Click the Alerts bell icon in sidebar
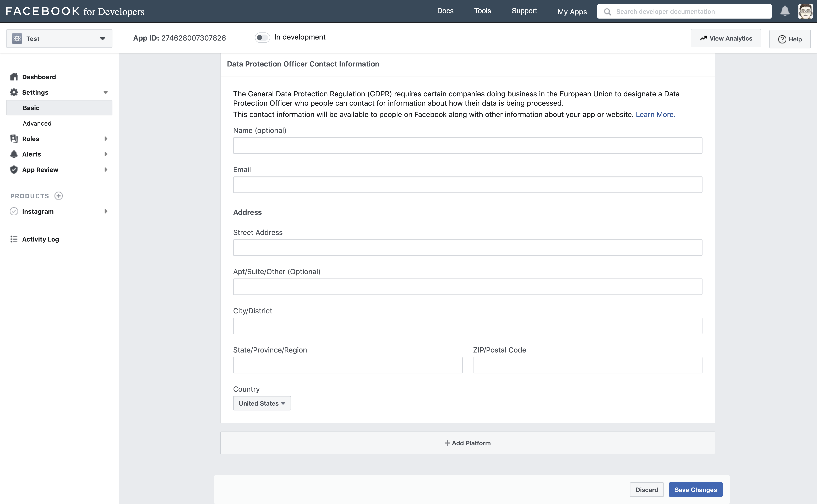817x504 pixels. 14,154
